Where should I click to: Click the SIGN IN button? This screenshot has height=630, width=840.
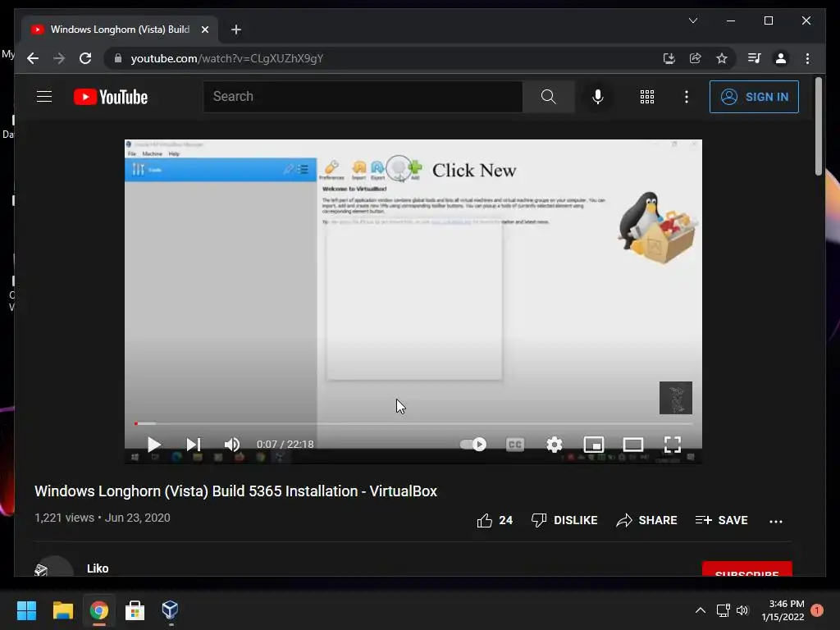[x=754, y=97]
